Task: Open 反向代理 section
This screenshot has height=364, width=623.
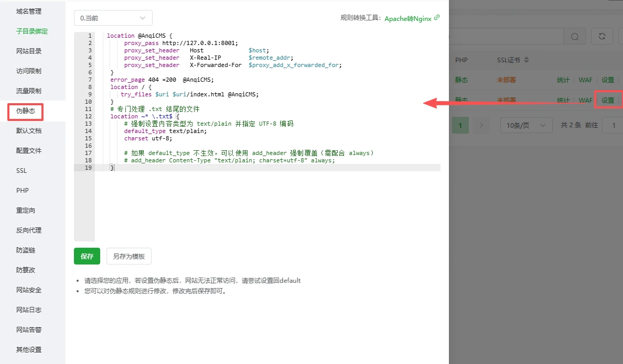Action: coord(29,230)
